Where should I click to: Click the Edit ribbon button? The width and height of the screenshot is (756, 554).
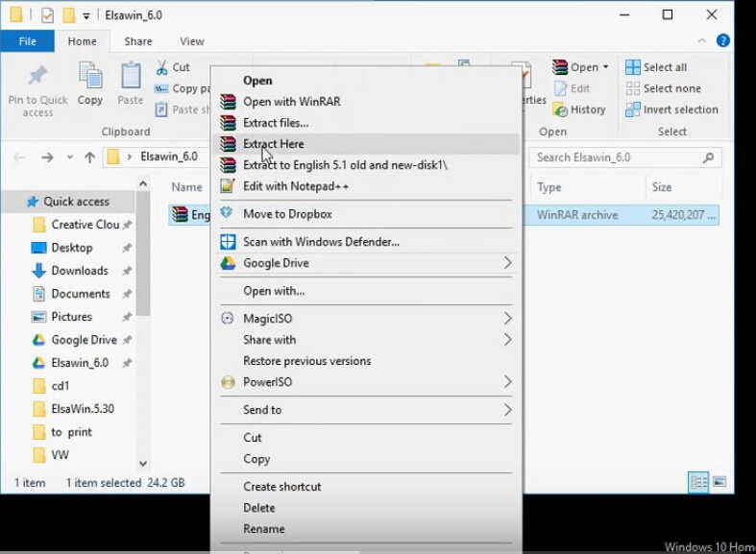pos(572,88)
